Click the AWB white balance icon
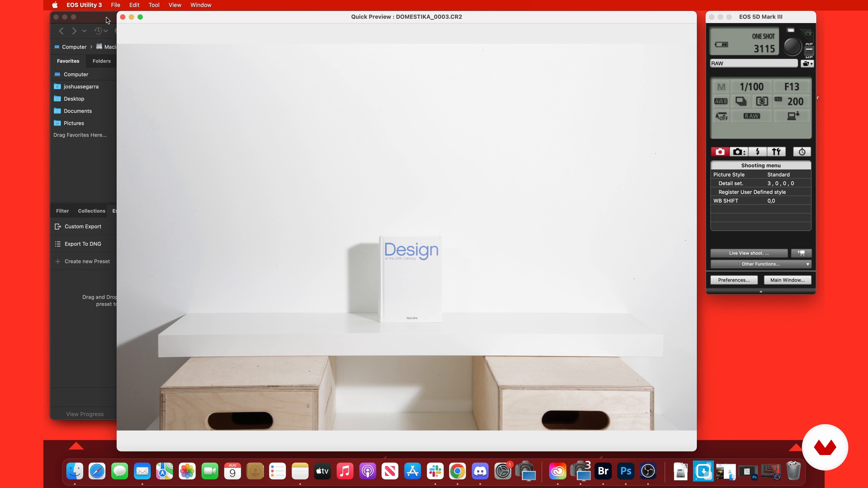 pyautogui.click(x=721, y=101)
